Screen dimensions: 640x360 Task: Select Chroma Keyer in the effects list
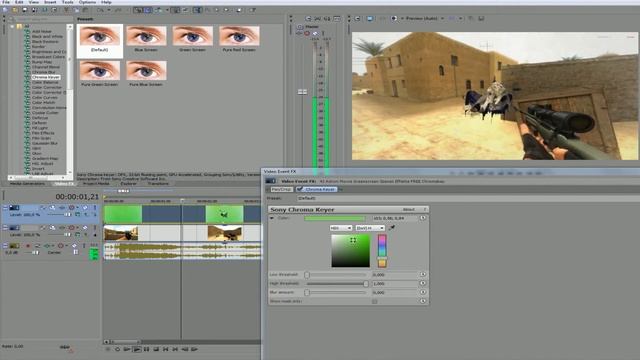46,77
